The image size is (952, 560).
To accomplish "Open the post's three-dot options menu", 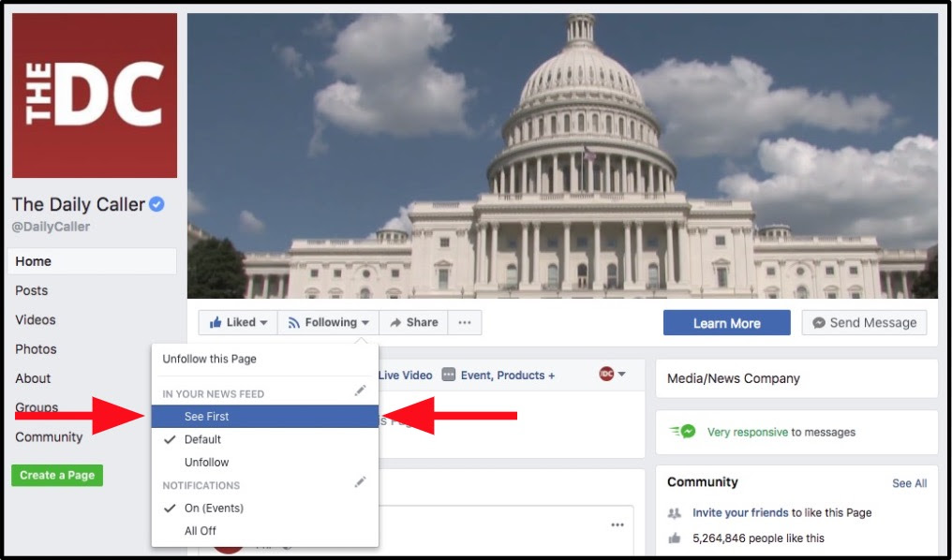I will (617, 524).
